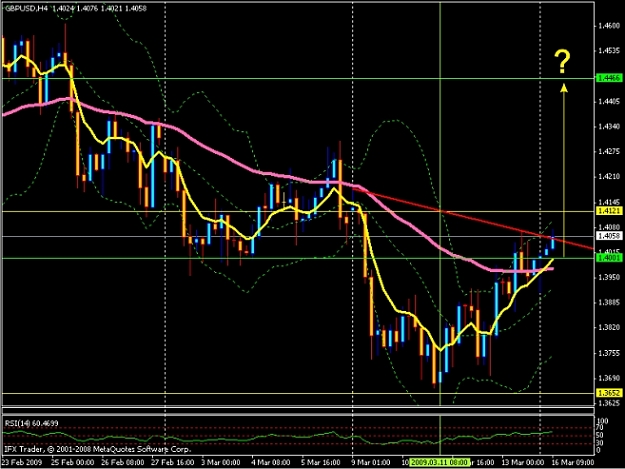Click the 1.3885 price scale value

[x=609, y=302]
